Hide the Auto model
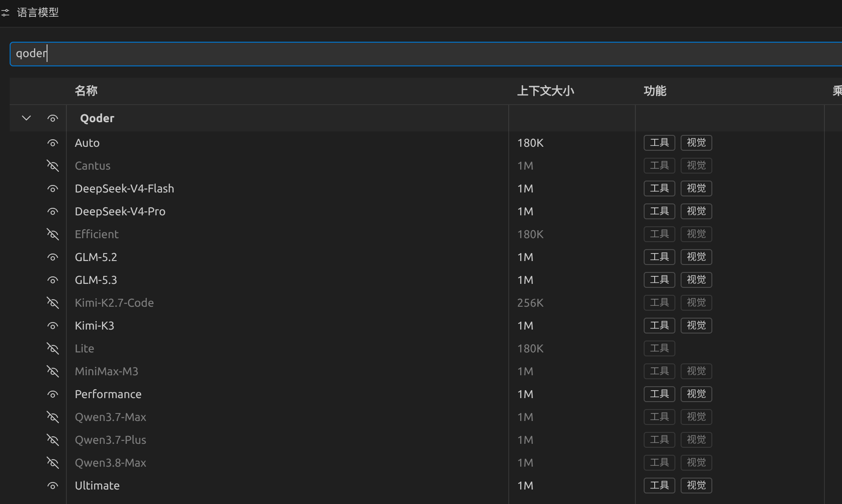 pos(53,143)
